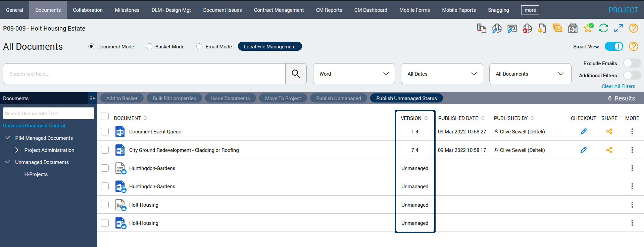Click Publish Unmanaged Status button
The height and width of the screenshot is (247, 644).
point(406,98)
